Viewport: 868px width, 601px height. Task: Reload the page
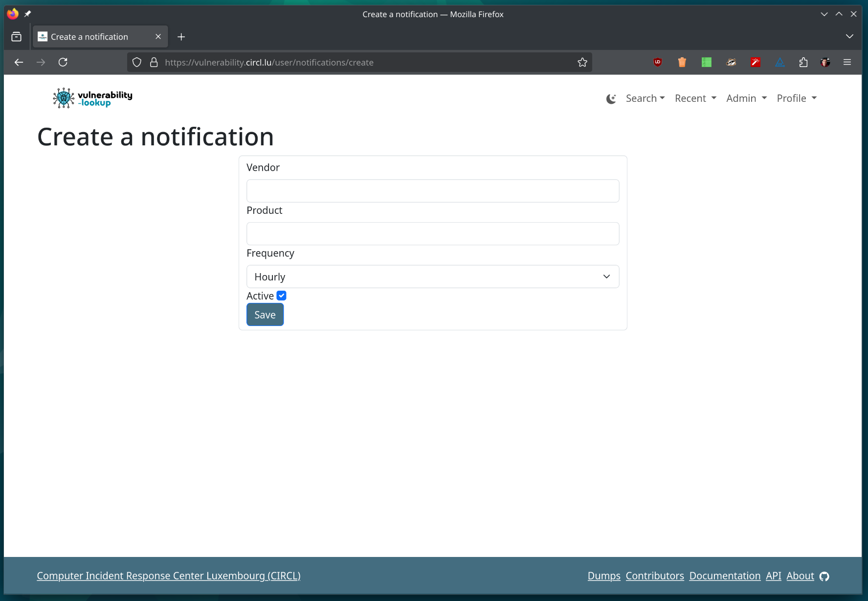click(x=63, y=62)
